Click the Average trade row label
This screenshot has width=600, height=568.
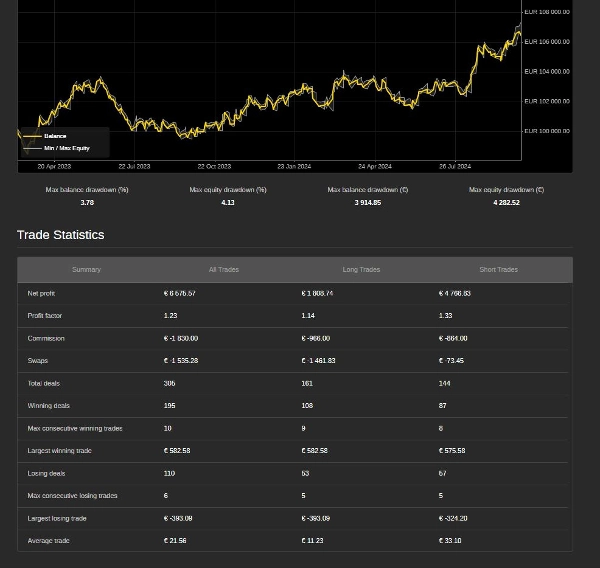tap(48, 540)
